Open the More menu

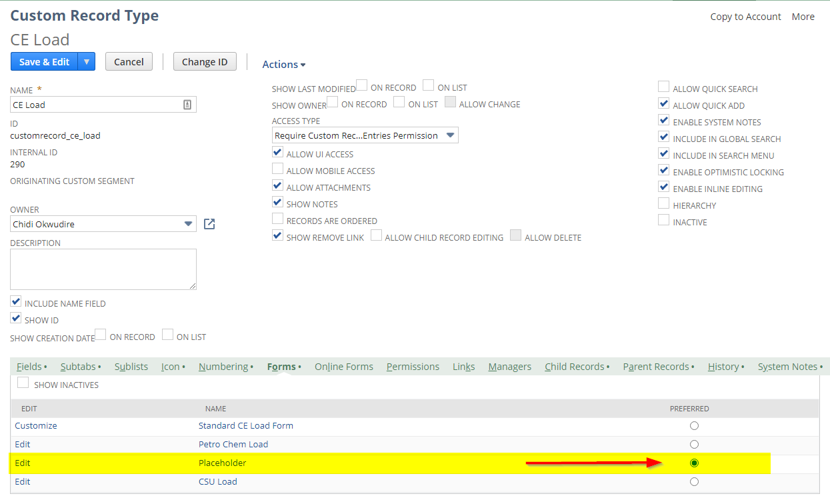point(803,17)
